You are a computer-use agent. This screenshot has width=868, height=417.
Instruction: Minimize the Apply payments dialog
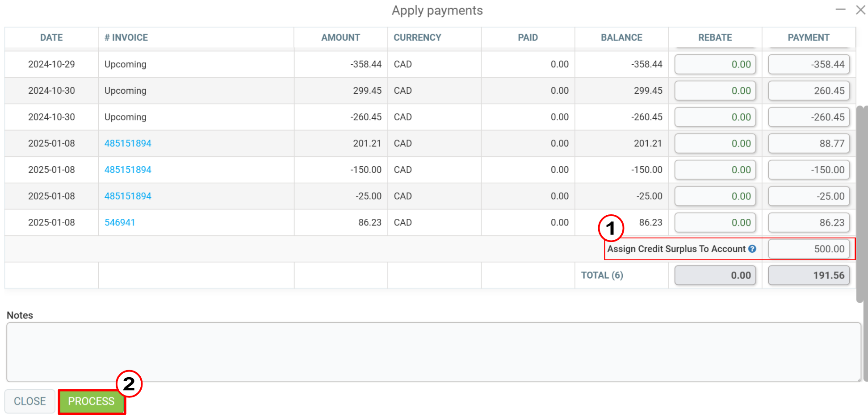841,9
